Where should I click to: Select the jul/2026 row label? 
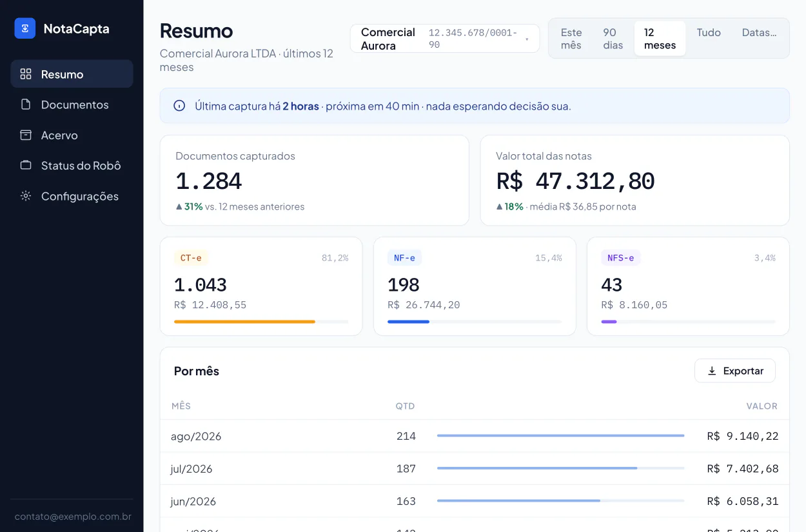click(x=192, y=469)
